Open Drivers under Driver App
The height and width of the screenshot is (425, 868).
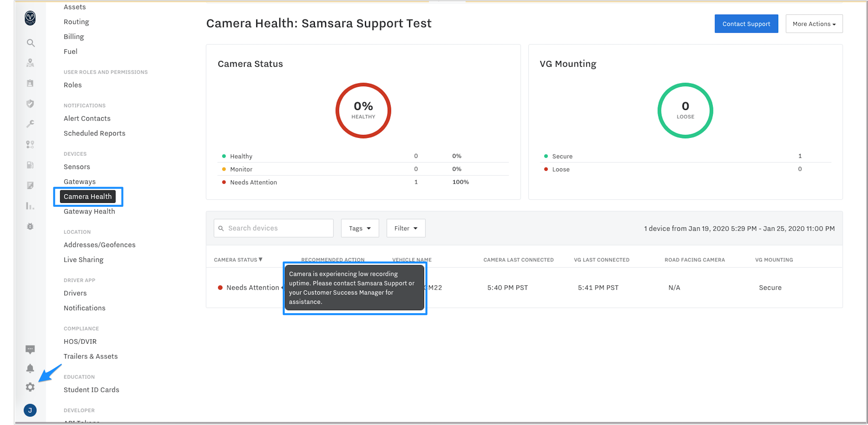(75, 293)
